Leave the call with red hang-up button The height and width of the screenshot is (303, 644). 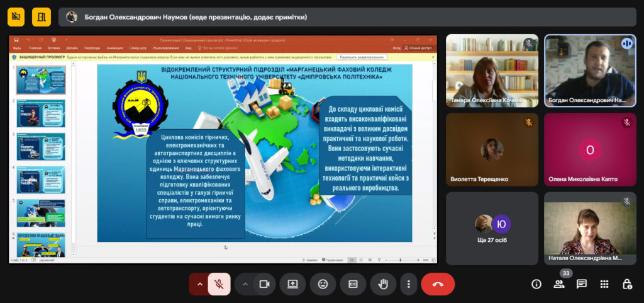(x=438, y=284)
